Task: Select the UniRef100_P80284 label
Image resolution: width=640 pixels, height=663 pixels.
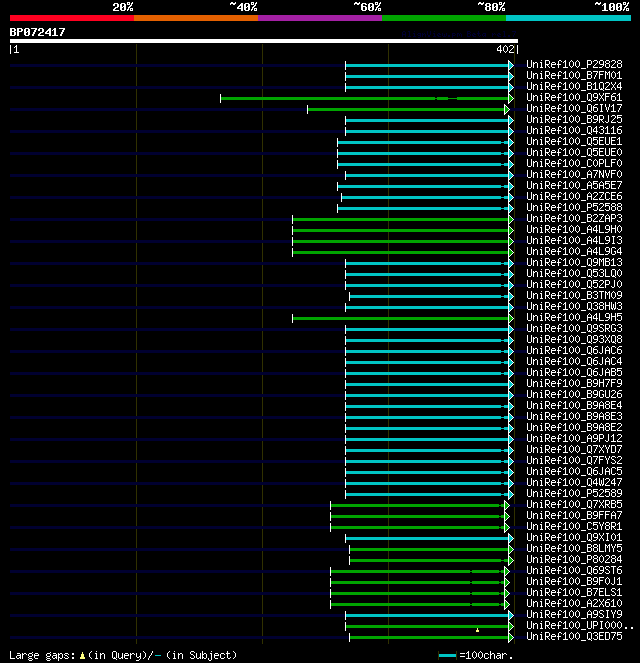Action: [574, 559]
